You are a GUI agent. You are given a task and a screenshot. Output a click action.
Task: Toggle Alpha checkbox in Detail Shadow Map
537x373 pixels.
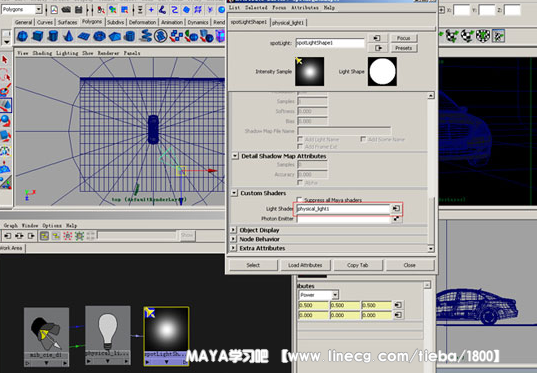coord(300,183)
